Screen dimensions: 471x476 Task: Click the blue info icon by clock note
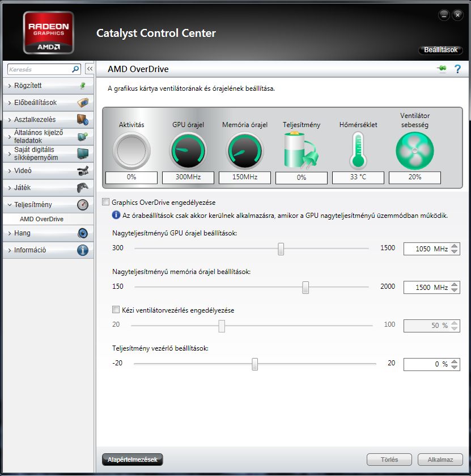[116, 215]
